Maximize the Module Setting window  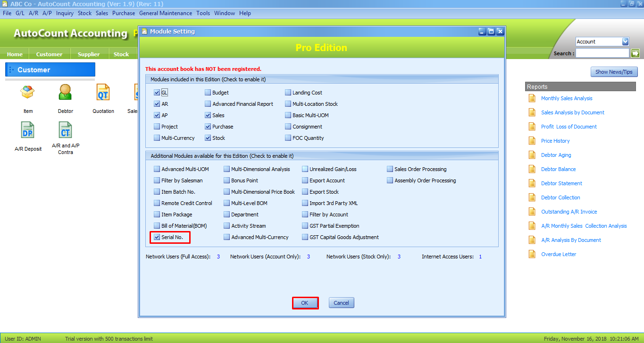[x=491, y=31]
